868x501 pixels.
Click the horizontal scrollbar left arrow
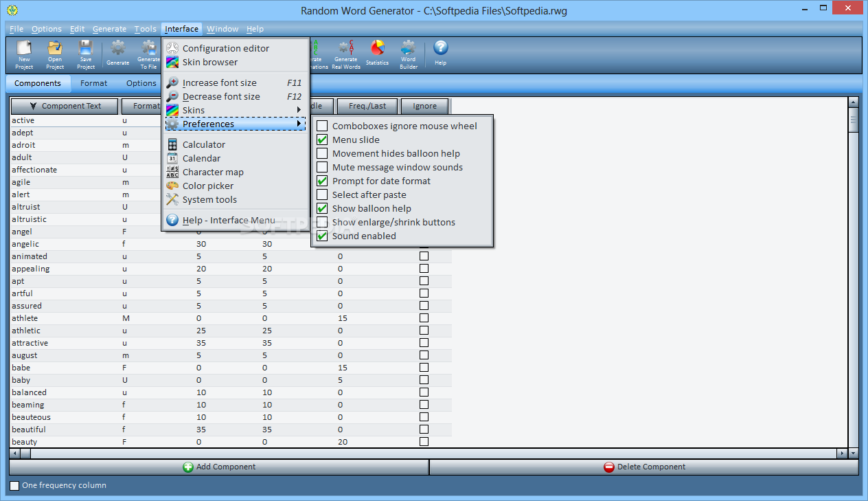(x=14, y=454)
